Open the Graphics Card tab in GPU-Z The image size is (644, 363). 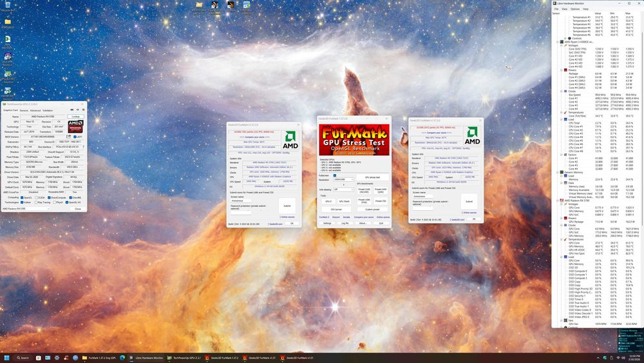pos(11,110)
